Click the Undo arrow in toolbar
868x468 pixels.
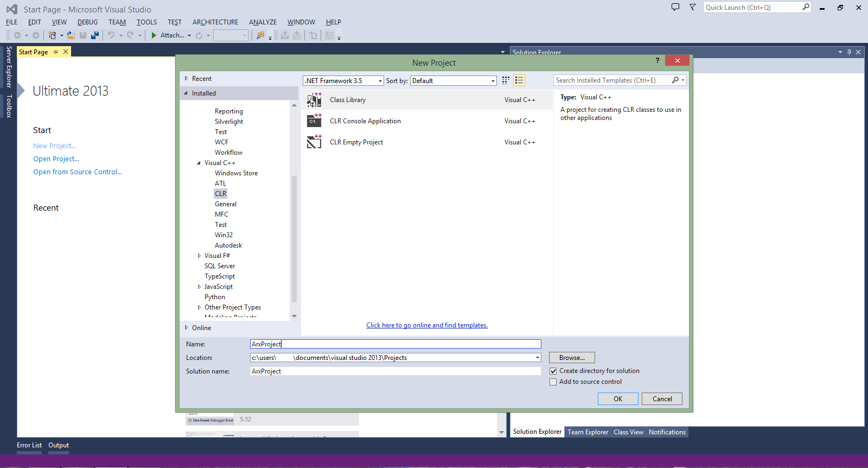[x=111, y=35]
